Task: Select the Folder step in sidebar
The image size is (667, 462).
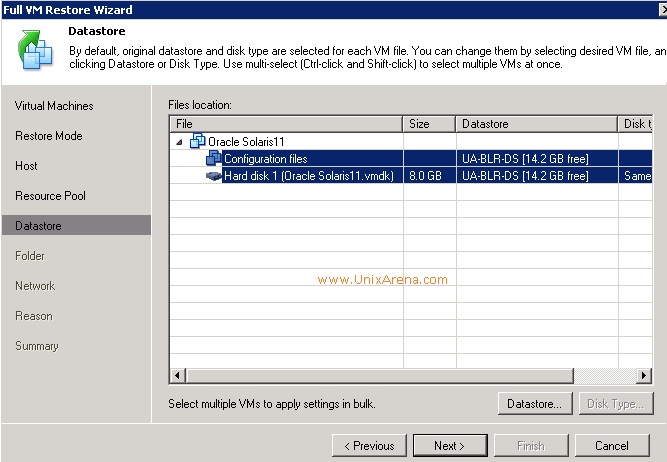Action: coord(30,256)
